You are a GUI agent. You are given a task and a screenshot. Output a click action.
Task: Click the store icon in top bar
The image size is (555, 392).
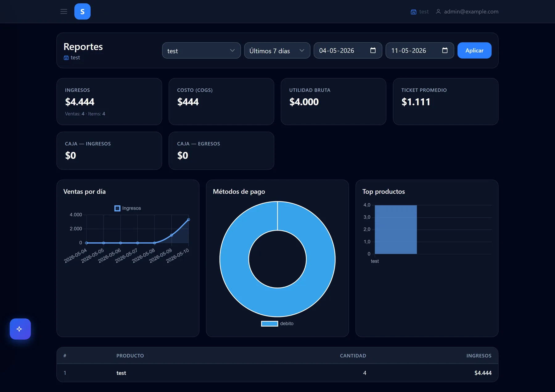(x=413, y=12)
